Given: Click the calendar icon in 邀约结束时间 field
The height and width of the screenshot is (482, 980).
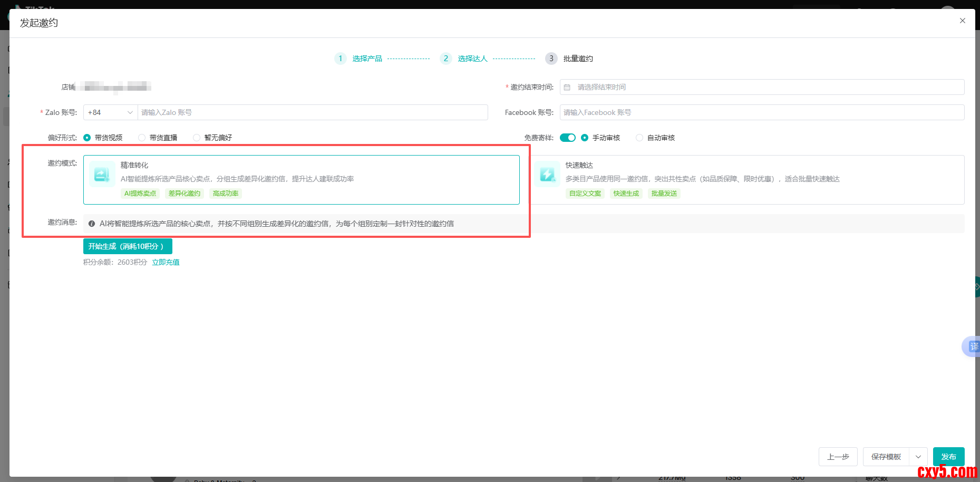Looking at the screenshot, I should click(567, 88).
